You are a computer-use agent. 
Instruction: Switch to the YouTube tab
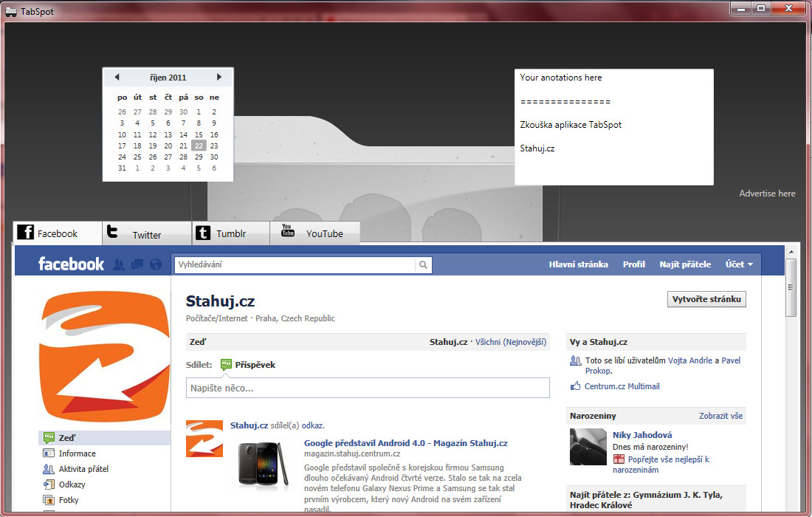[315, 233]
